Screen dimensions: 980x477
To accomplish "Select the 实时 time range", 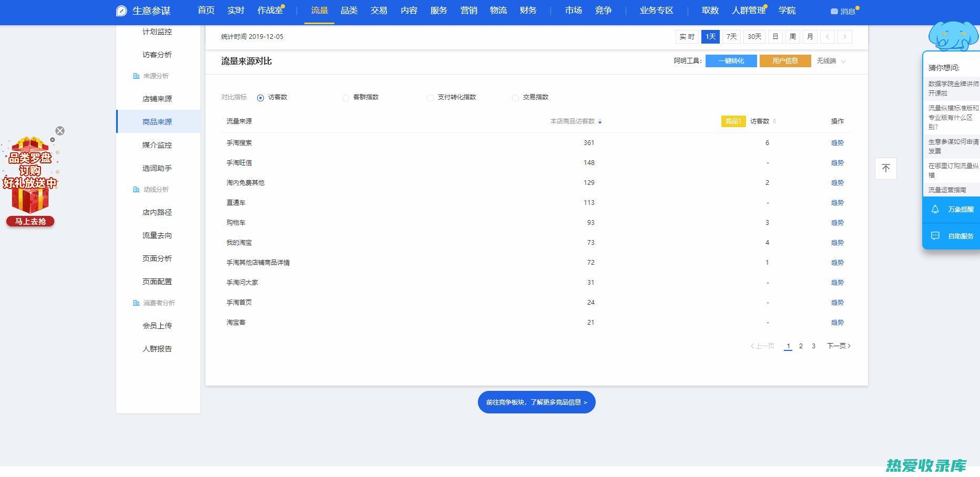I will tap(687, 37).
